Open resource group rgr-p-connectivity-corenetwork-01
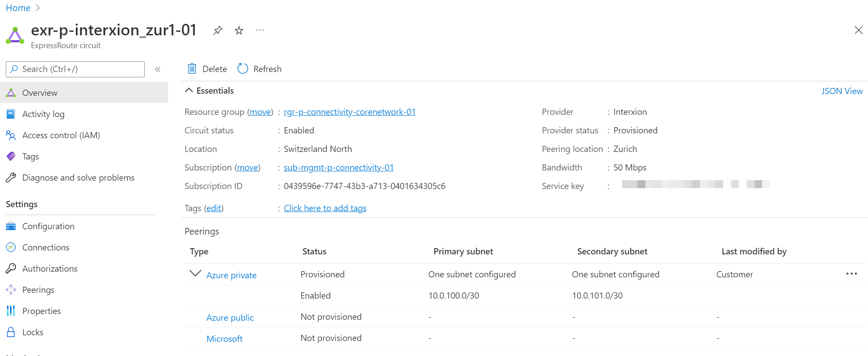Viewport: 868px width, 356px height. [x=349, y=112]
